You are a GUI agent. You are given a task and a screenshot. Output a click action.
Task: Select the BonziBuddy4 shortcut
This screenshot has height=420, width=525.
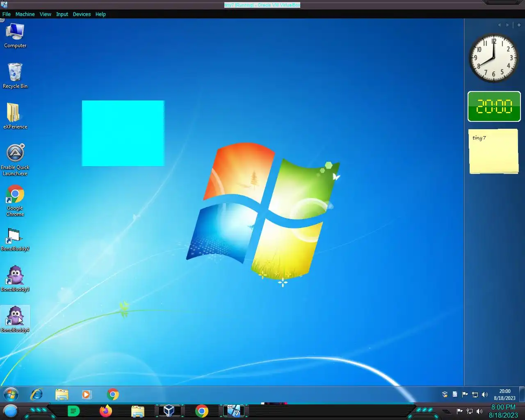pos(15,320)
